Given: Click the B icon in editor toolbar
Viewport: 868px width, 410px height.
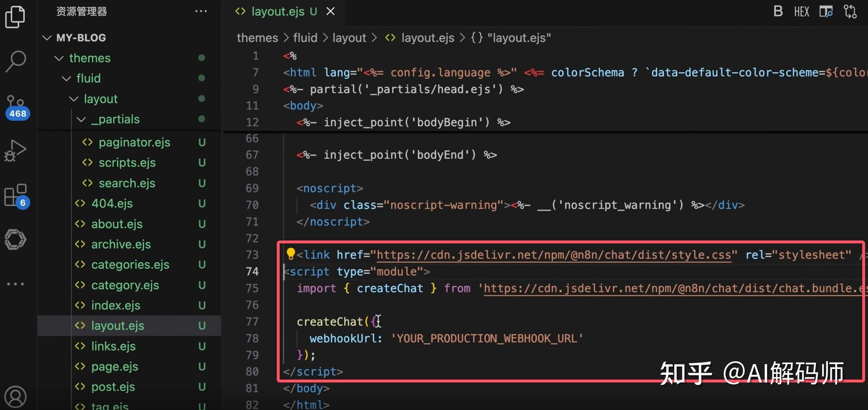Looking at the screenshot, I should (778, 11).
